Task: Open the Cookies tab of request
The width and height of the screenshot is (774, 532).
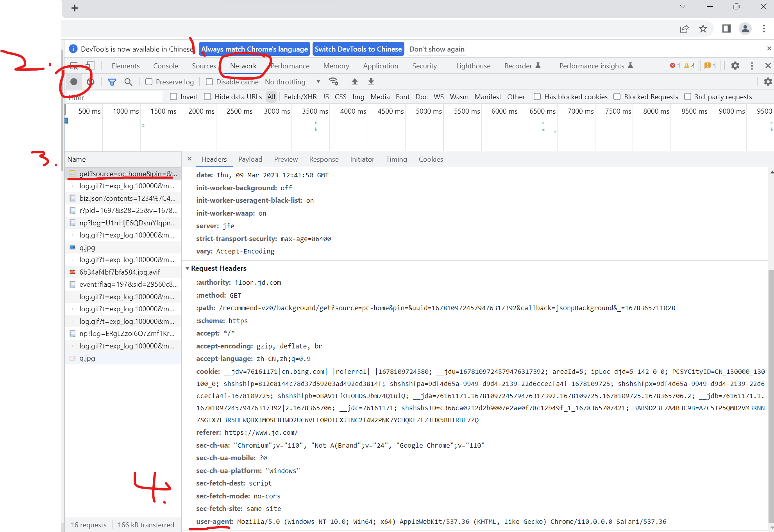Action: pyautogui.click(x=431, y=159)
